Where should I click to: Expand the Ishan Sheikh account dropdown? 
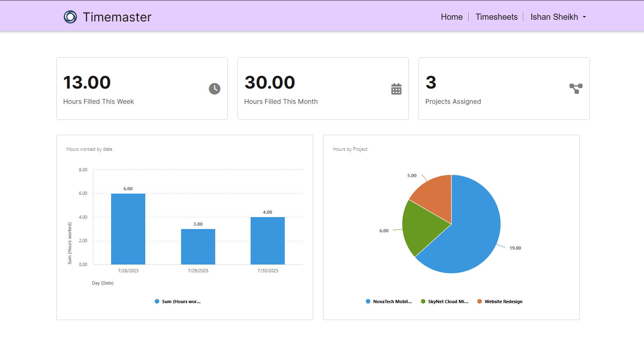tap(554, 17)
